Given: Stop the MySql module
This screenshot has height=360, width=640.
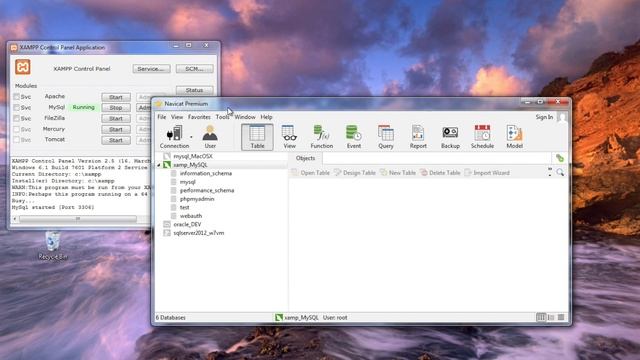Looking at the screenshot, I should tap(116, 108).
